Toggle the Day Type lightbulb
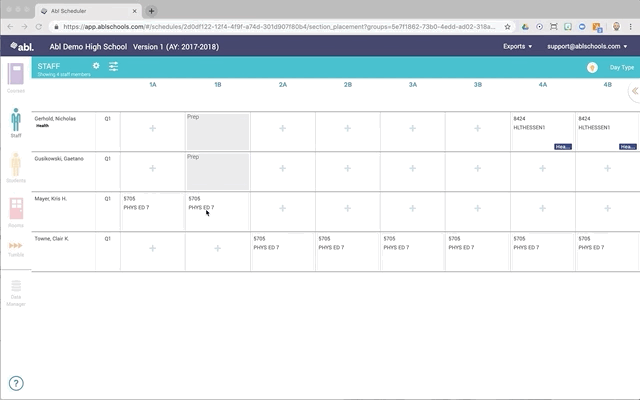The image size is (640, 400). tap(592, 67)
